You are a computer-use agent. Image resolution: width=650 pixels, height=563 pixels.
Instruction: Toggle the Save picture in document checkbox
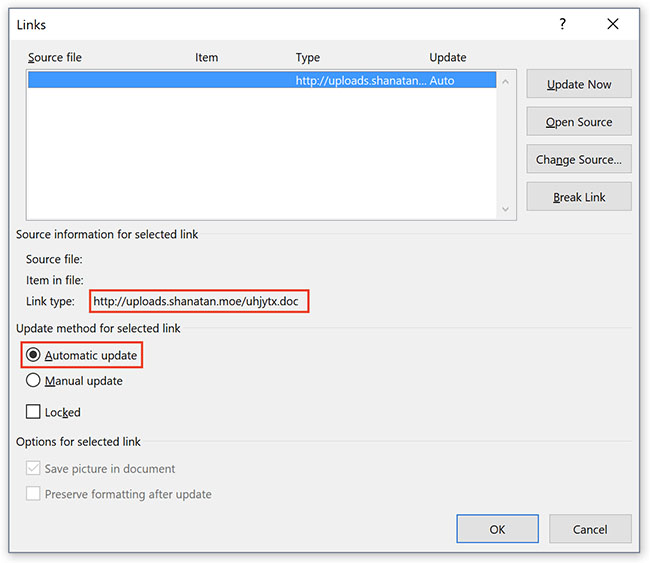tap(34, 468)
